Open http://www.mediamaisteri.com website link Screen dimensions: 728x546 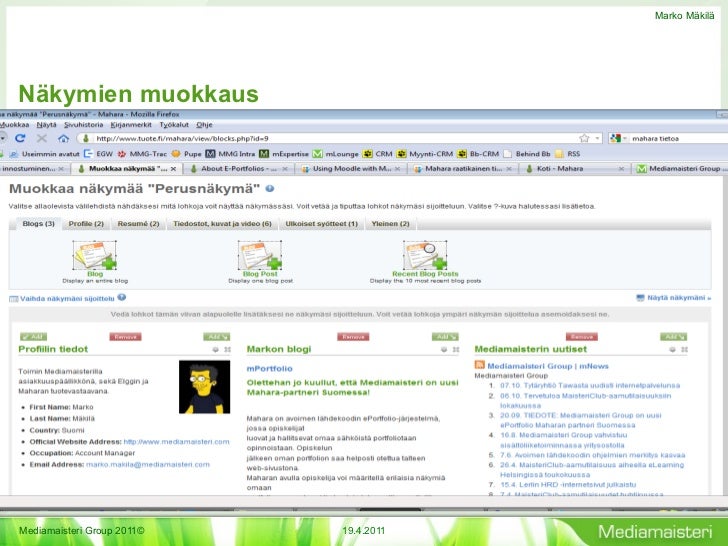tap(176, 442)
